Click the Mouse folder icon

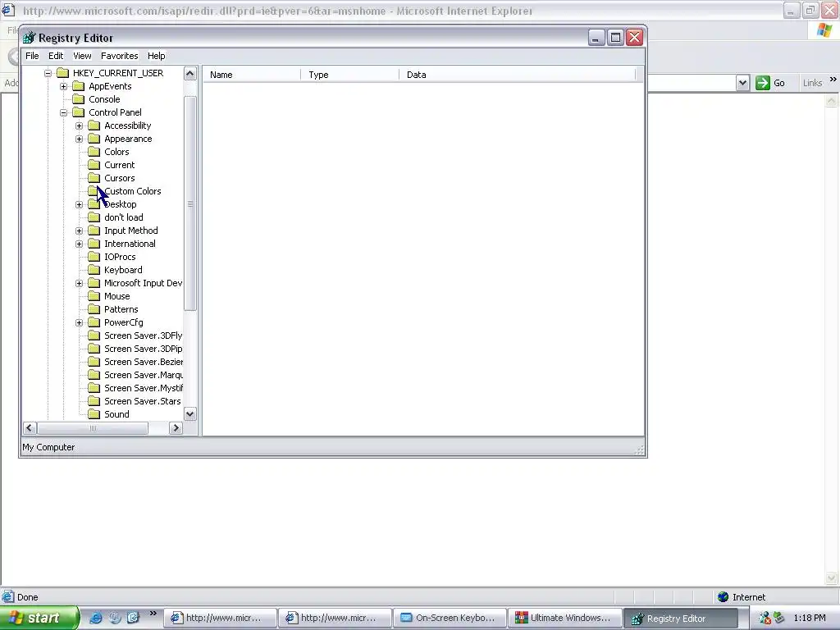coord(94,295)
